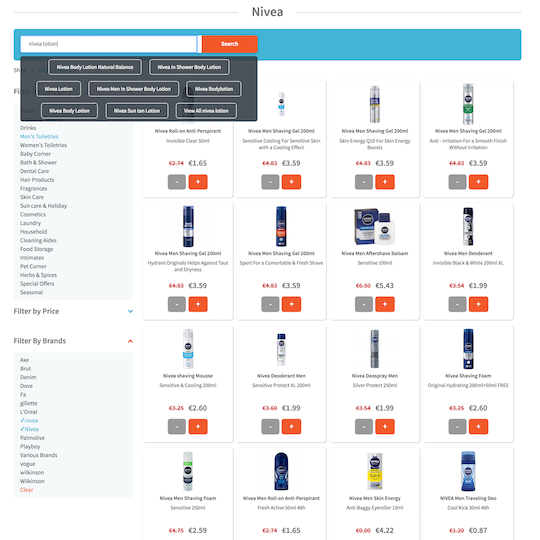Screen dimensions: 540x540
Task: Open the Drinks category
Action: (28, 128)
